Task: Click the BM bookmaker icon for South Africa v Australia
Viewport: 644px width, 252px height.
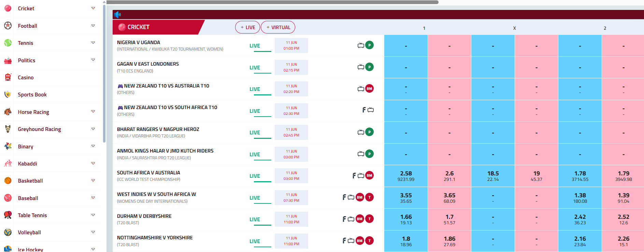Action: [369, 175]
